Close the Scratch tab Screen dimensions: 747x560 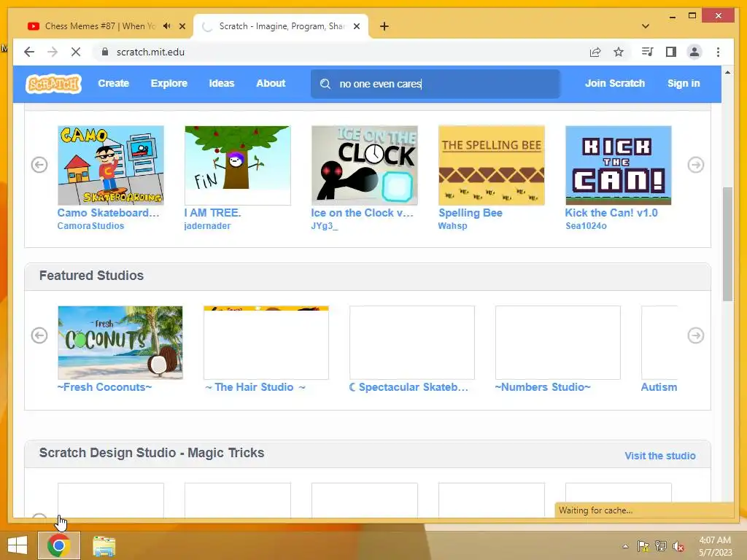point(356,26)
